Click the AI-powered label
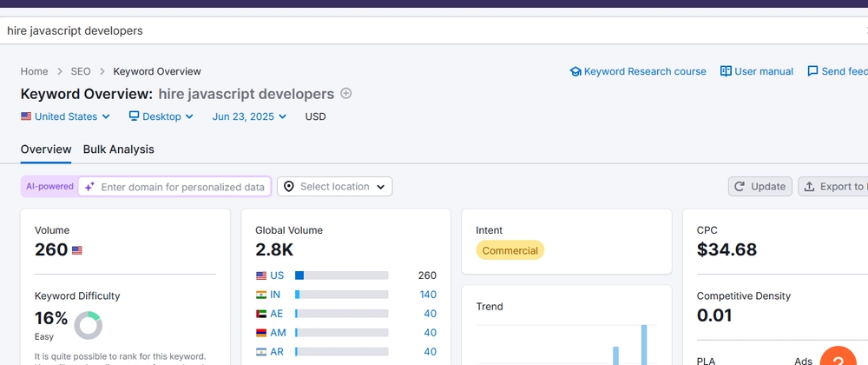Viewport: 868px width, 365px height. pos(49,187)
